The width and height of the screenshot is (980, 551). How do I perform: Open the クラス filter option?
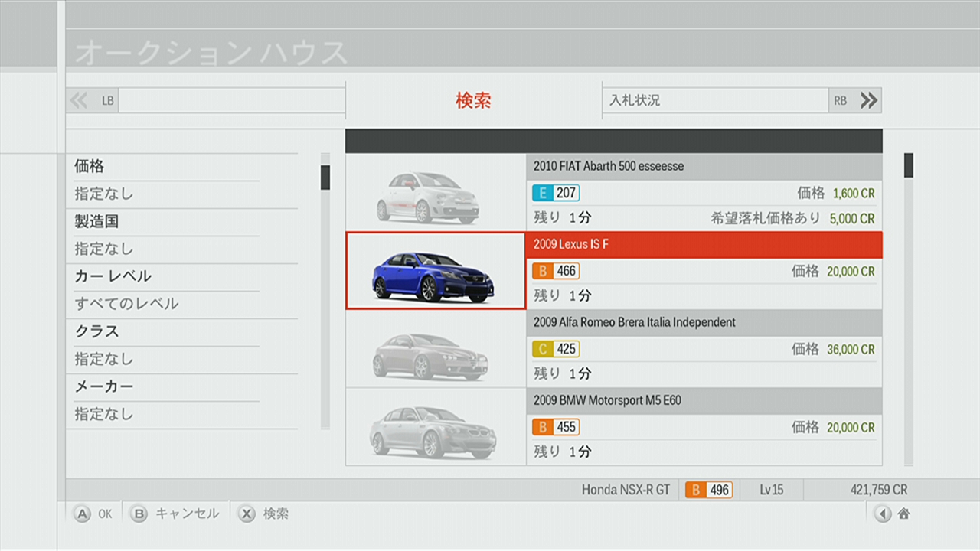click(x=96, y=331)
